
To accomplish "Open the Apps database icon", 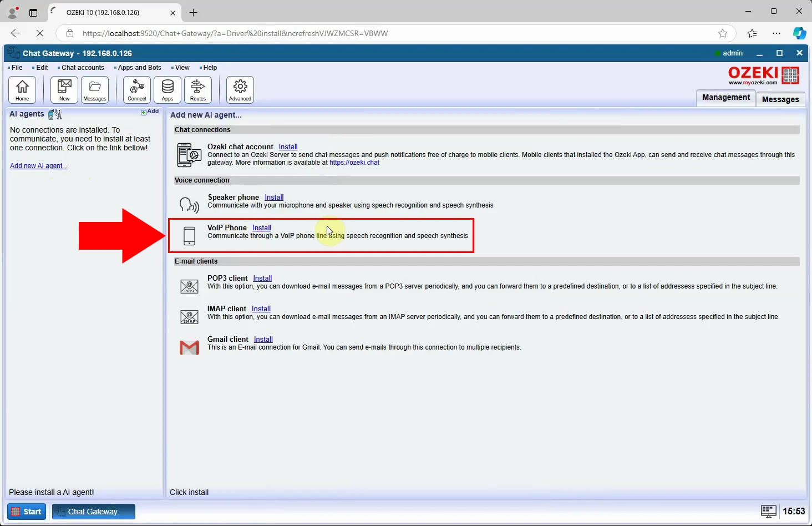I will pos(168,90).
